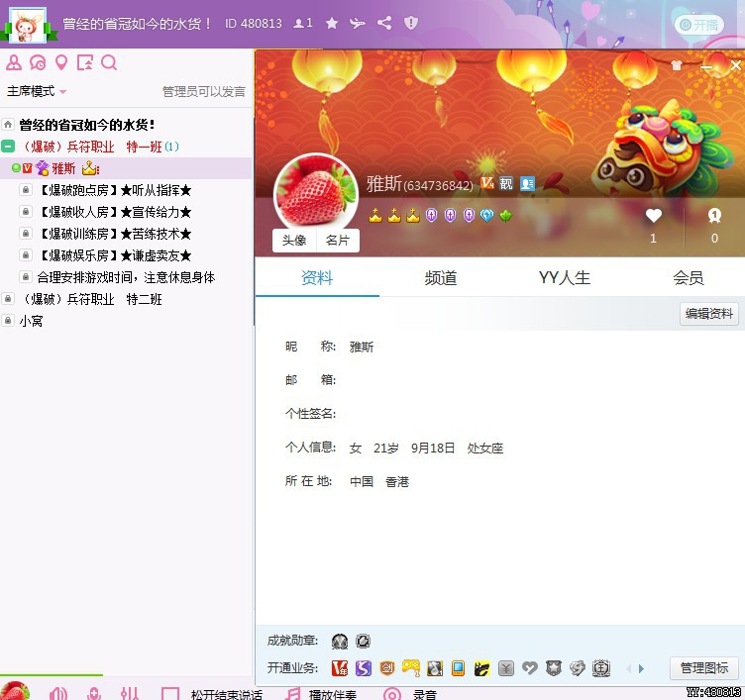The width and height of the screenshot is (745, 700).
Task: Open the search magnifier icon
Action: pos(109,62)
